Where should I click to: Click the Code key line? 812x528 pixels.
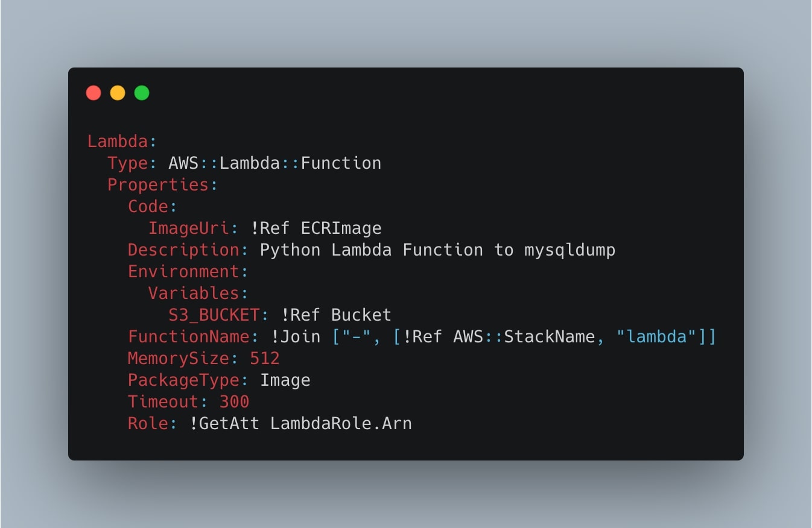tap(148, 207)
